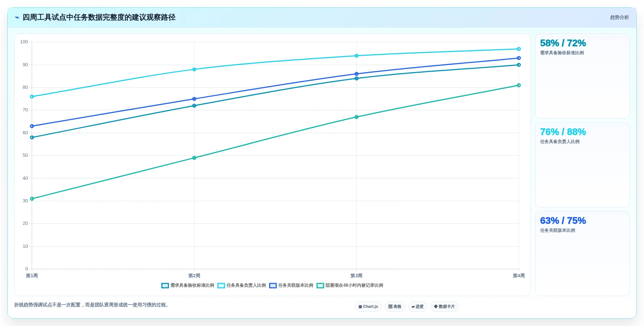Click the 第3周 x-axis label

click(x=356, y=276)
